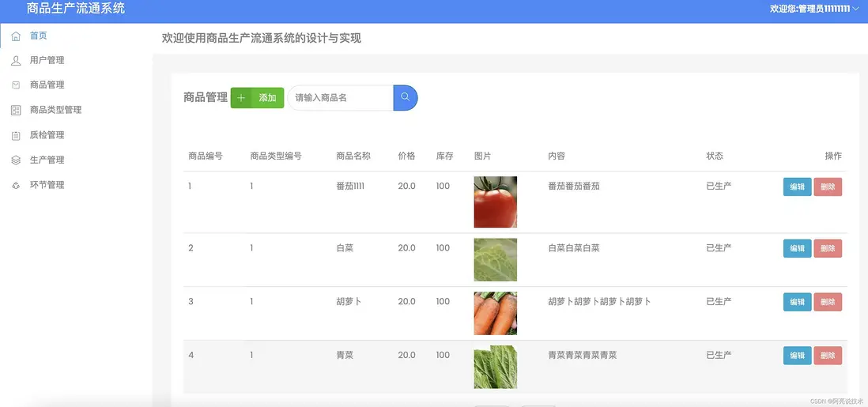Click the 白菜白菜白菜 content cell

click(574, 247)
